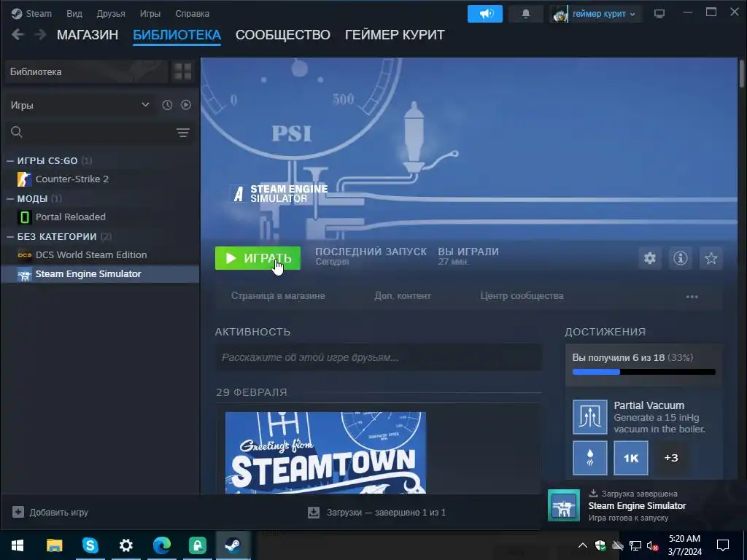
Task: Open the геймер курит account dropdown
Action: pyautogui.click(x=604, y=14)
